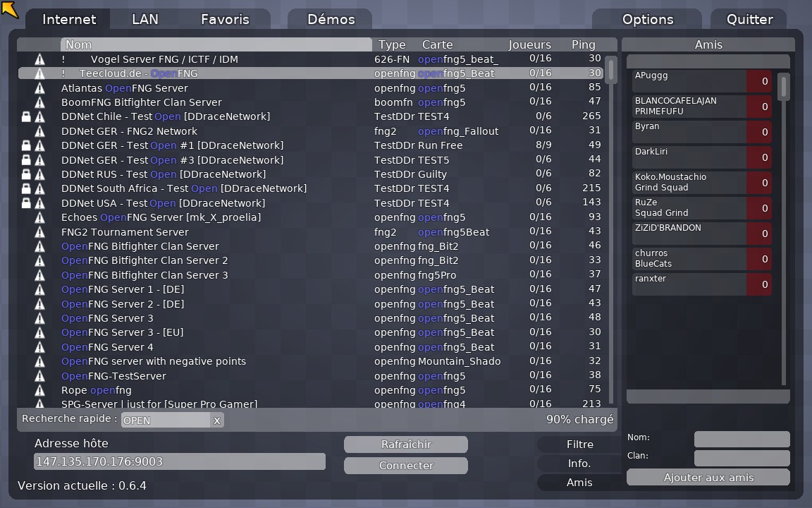Screen dimensions: 812x508
Task: Click the Adresse hôte input field
Action: pos(180,462)
